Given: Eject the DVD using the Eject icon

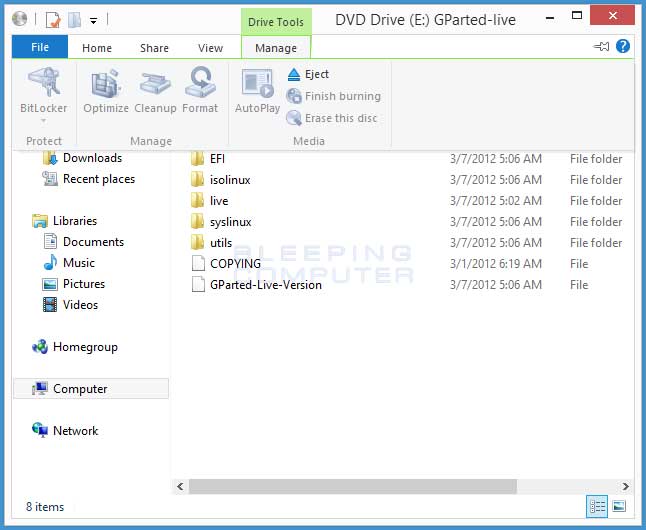Looking at the screenshot, I should [294, 74].
